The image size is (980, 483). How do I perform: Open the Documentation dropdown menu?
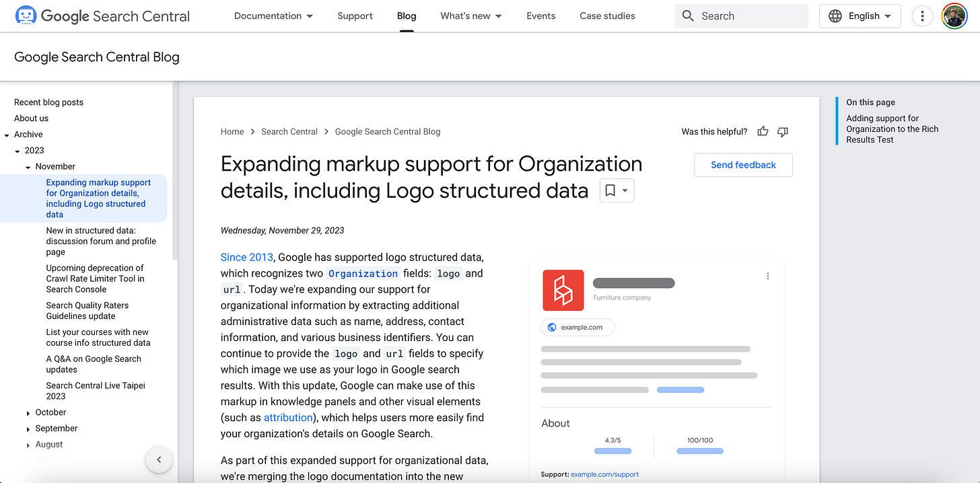[273, 16]
